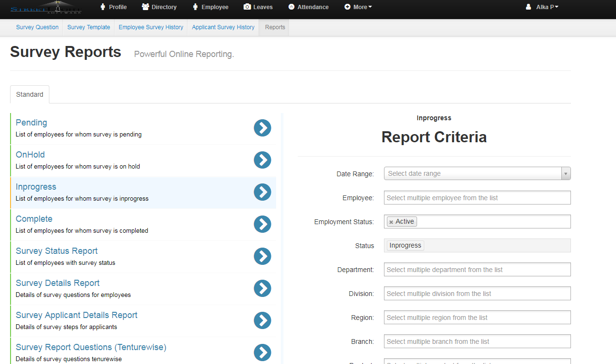Click the Department selection field

tap(477, 270)
